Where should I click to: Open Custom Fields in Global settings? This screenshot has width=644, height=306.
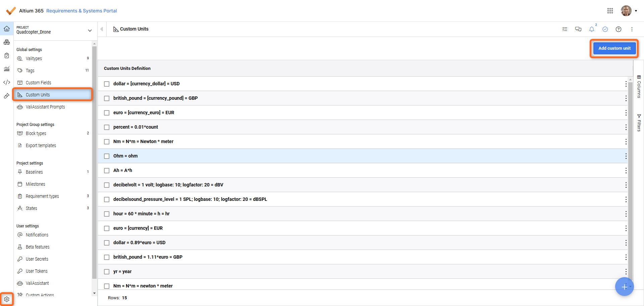click(38, 83)
